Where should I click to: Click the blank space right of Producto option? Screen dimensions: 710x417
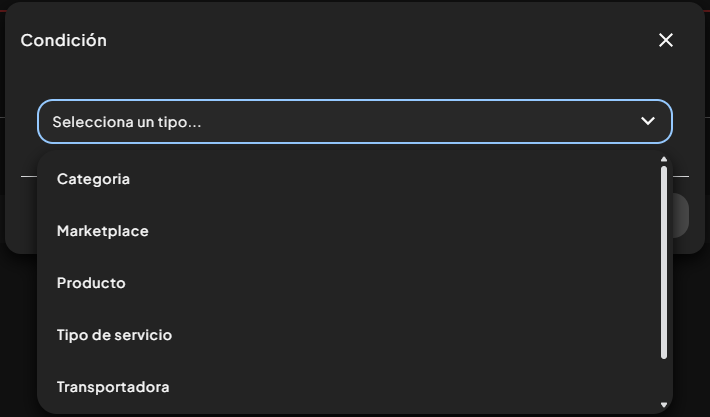(x=389, y=283)
